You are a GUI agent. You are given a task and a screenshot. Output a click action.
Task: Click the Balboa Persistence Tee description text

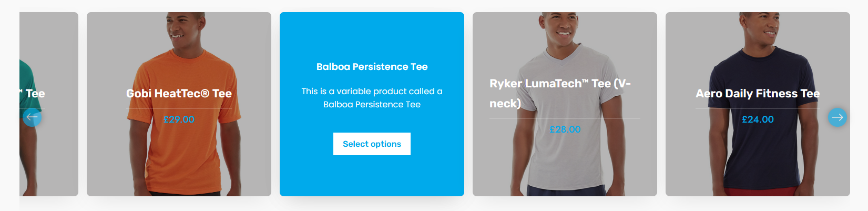pos(372,98)
